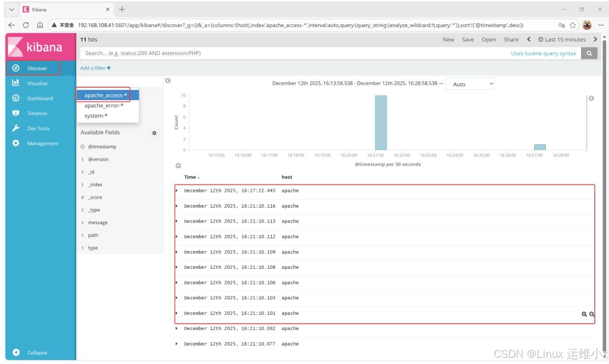Expand the 16:21:10.109 log row
609x364 pixels.
pos(177,252)
